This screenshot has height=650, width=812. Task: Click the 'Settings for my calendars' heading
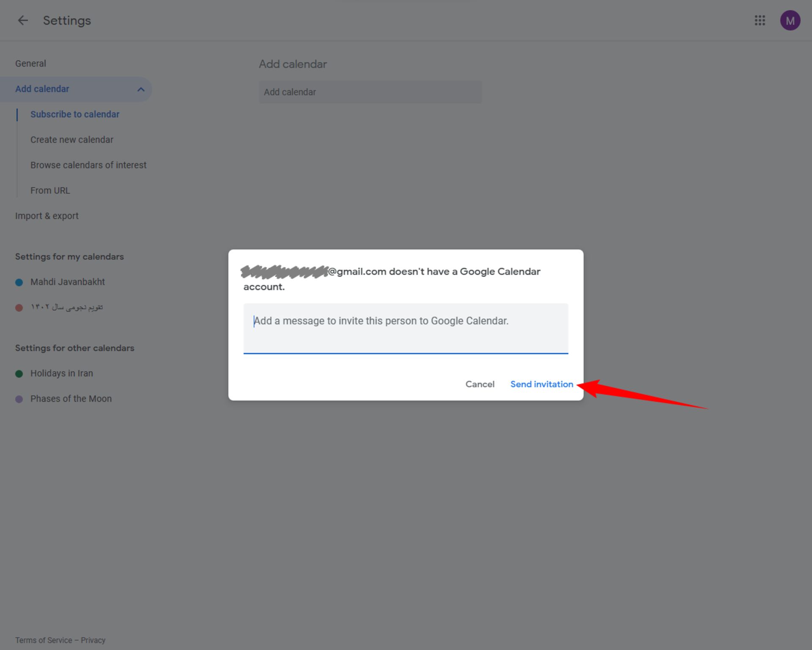tap(69, 256)
